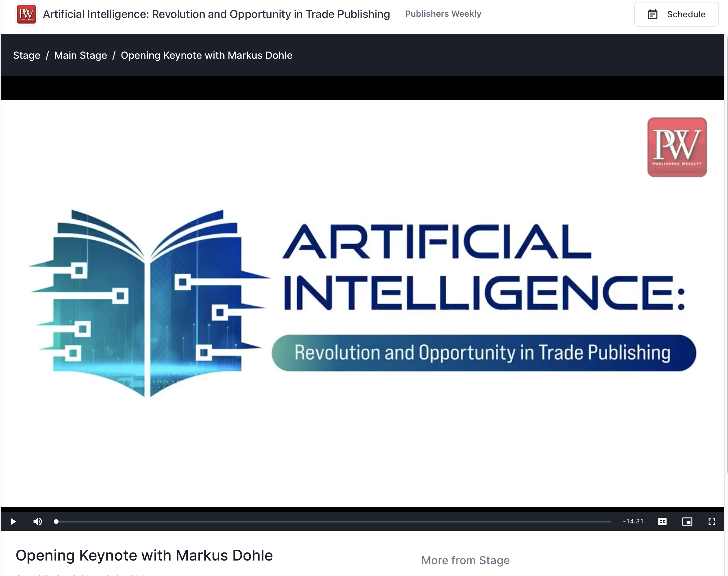728x576 pixels.
Task: Toggle the remaining time display -14:31
Action: [633, 521]
